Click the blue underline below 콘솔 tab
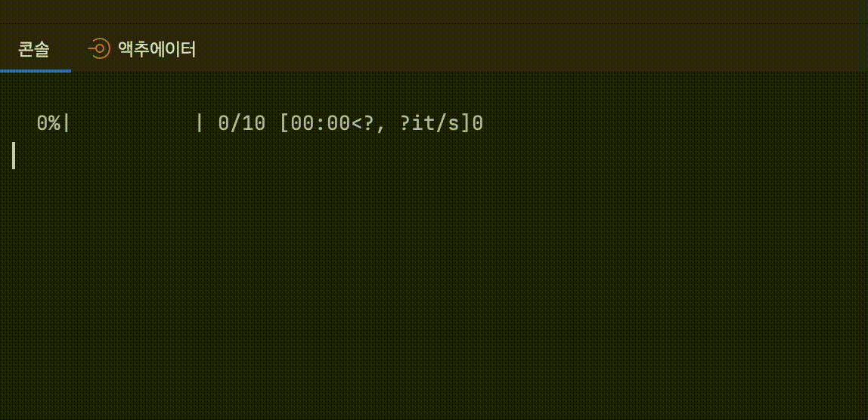The height and width of the screenshot is (420, 868). pyautogui.click(x=36, y=71)
